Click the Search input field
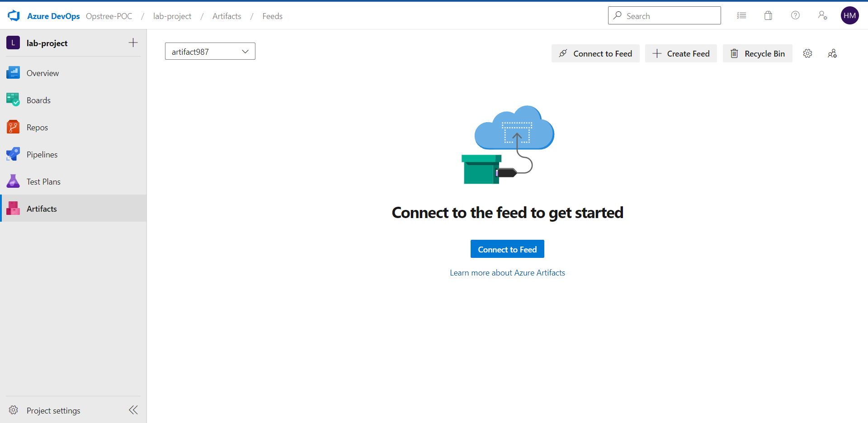The width and height of the screenshot is (868, 423). [x=665, y=16]
